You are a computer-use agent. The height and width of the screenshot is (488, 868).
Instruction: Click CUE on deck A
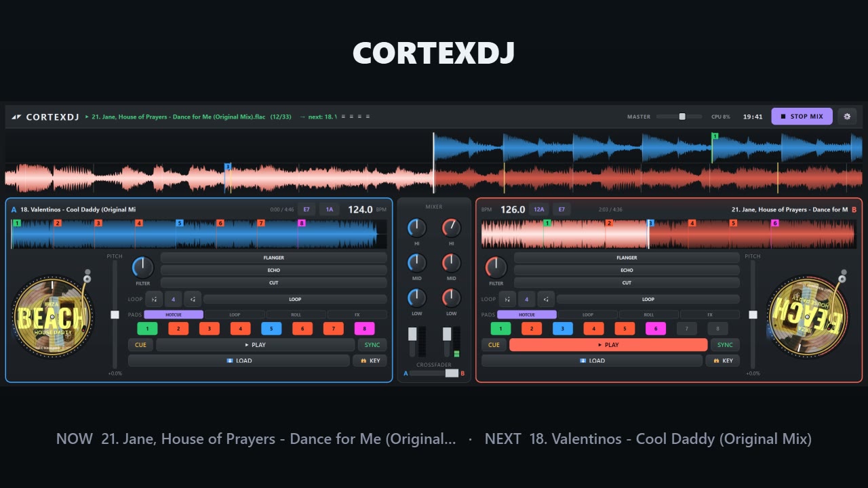click(x=140, y=345)
